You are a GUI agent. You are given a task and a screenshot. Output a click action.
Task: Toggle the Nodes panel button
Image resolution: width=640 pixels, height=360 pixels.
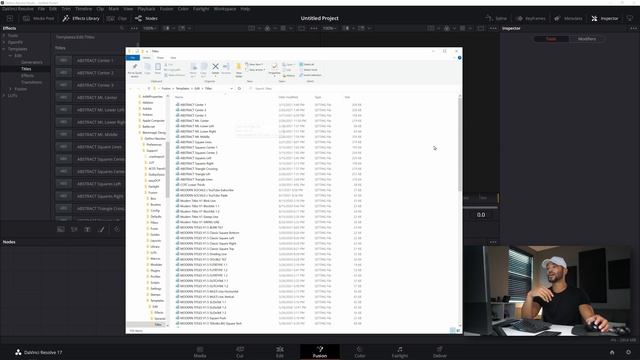pos(146,18)
